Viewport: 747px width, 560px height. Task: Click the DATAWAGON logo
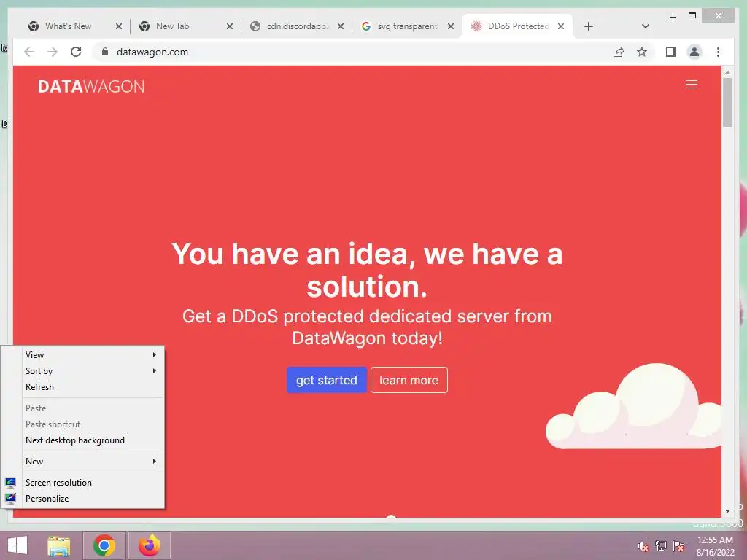coord(91,87)
